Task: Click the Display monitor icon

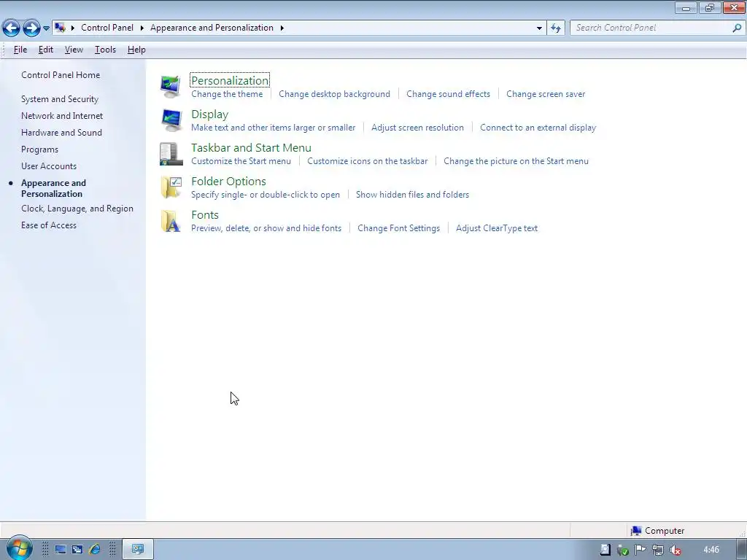Action: click(171, 120)
